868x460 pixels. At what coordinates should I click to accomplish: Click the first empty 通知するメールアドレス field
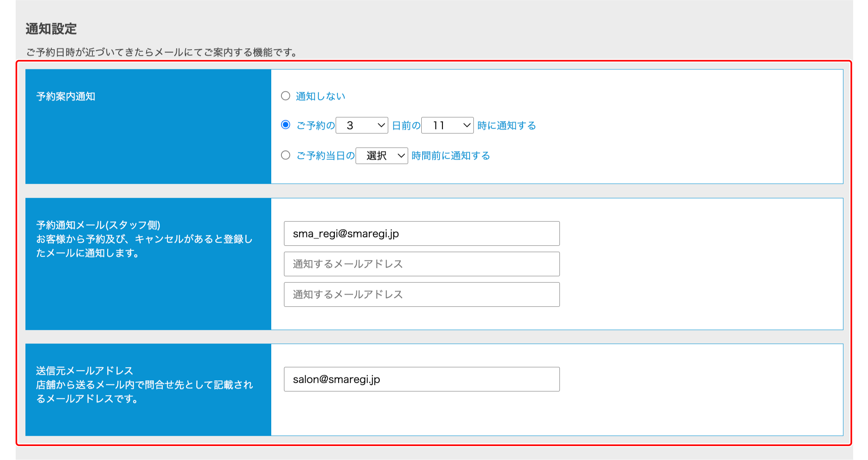(422, 264)
